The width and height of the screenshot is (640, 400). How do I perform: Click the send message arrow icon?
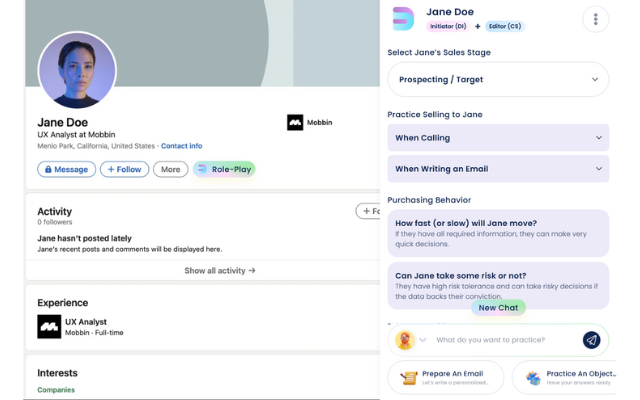click(591, 340)
